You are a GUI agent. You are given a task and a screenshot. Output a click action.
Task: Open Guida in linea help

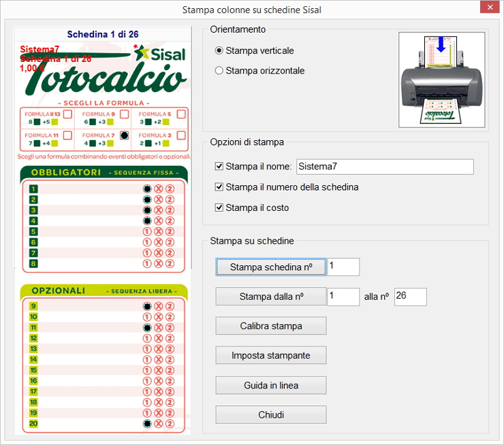(270, 385)
